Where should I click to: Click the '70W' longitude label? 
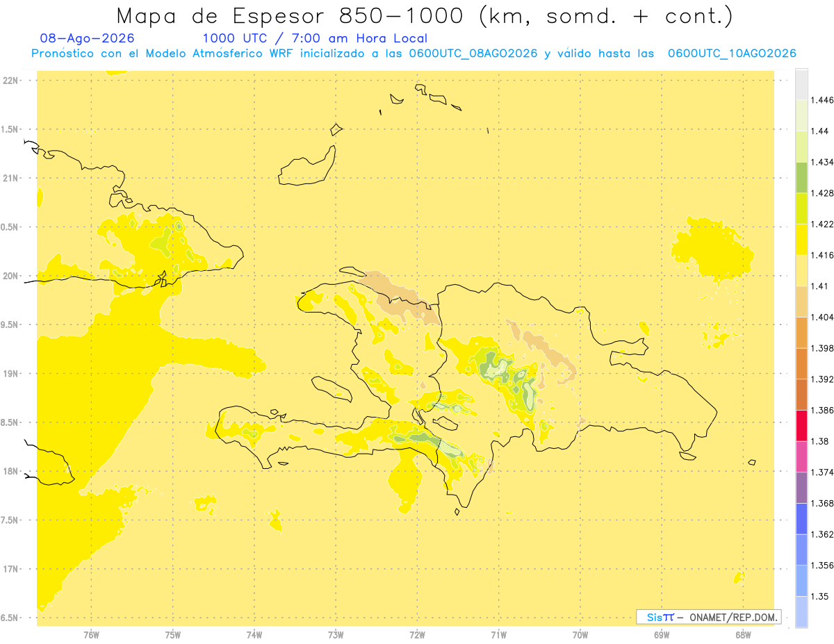click(x=580, y=634)
